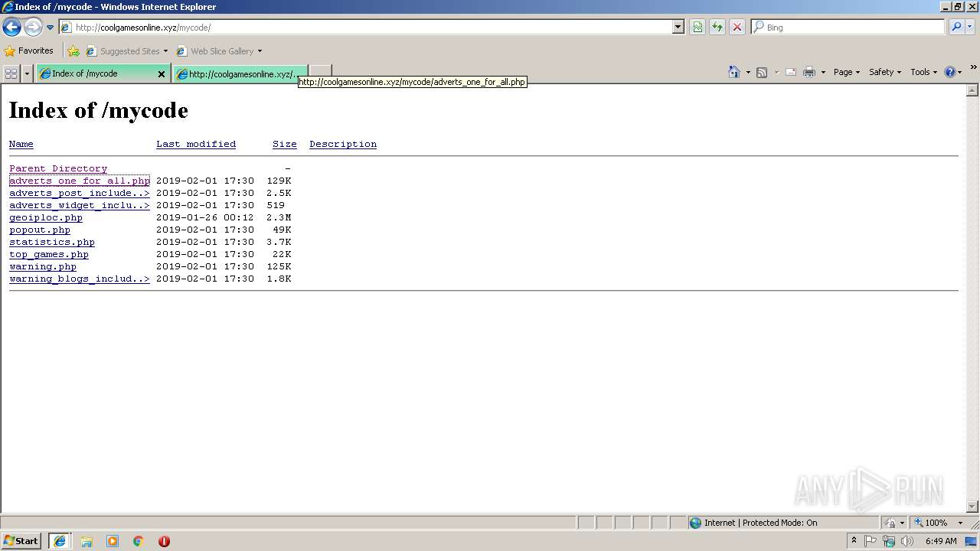Open the Print options dropdown arrow

[x=823, y=72]
